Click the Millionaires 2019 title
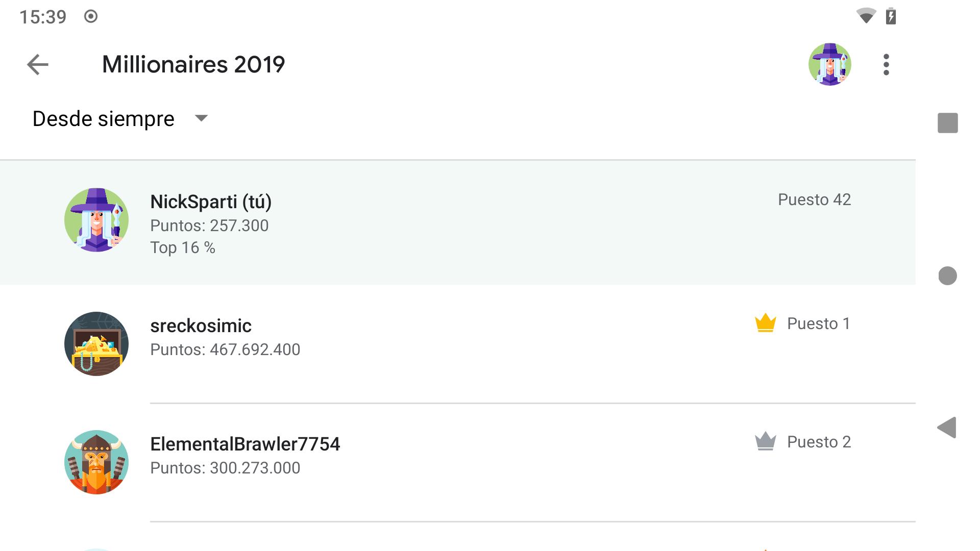The image size is (980, 551). 193,64
